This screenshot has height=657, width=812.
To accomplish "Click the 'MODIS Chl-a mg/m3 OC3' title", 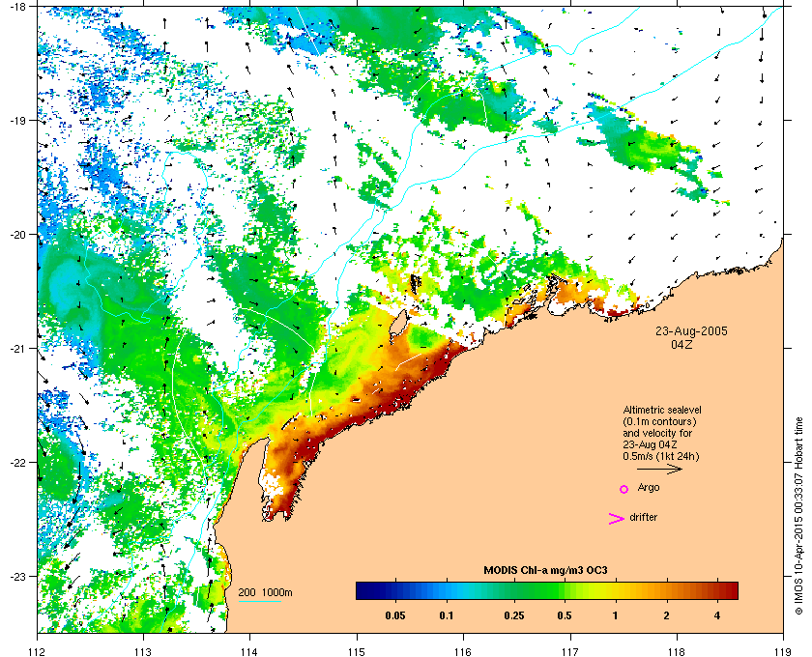I will click(545, 571).
